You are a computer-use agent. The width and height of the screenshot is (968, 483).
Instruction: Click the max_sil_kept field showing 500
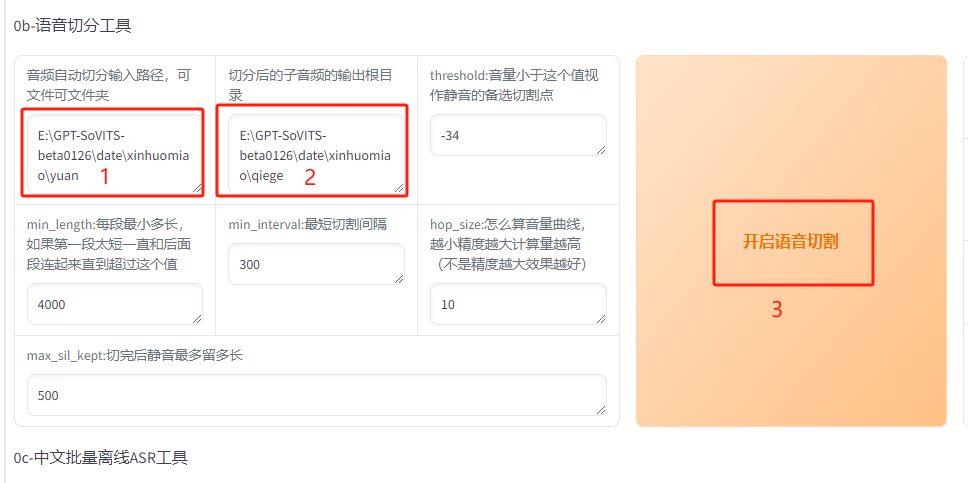317,395
